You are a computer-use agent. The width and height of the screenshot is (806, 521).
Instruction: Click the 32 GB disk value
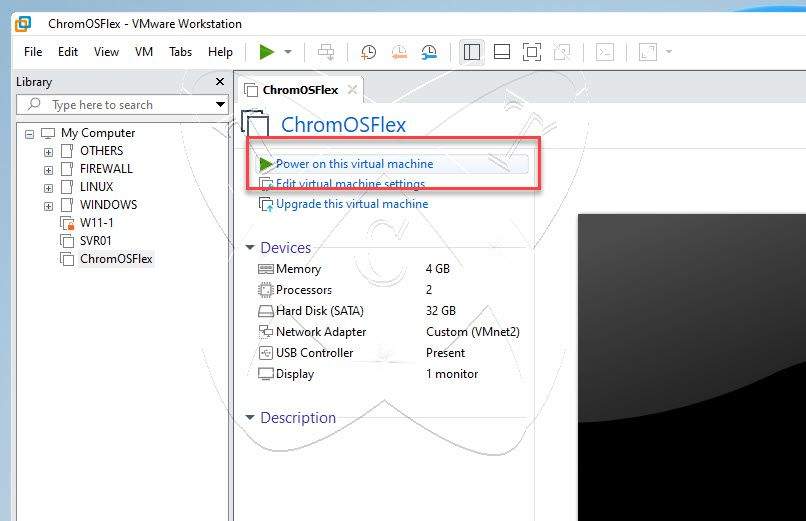(441, 311)
